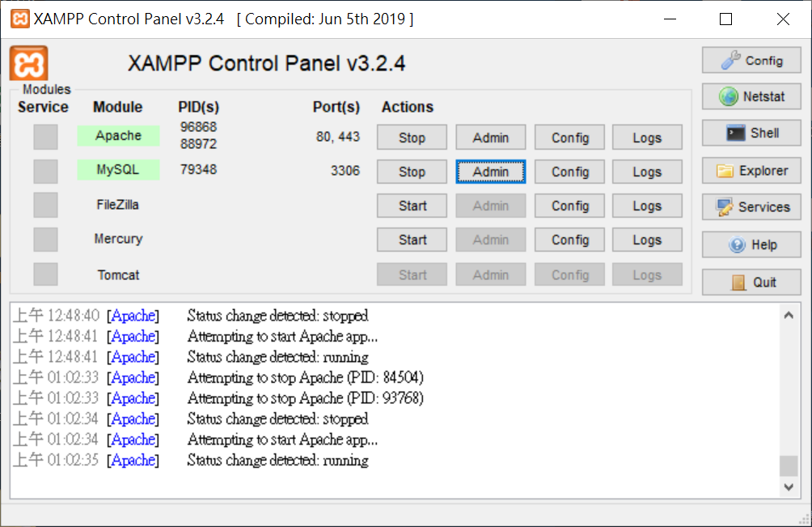Toggle Mercury service install checkbox

coord(45,240)
